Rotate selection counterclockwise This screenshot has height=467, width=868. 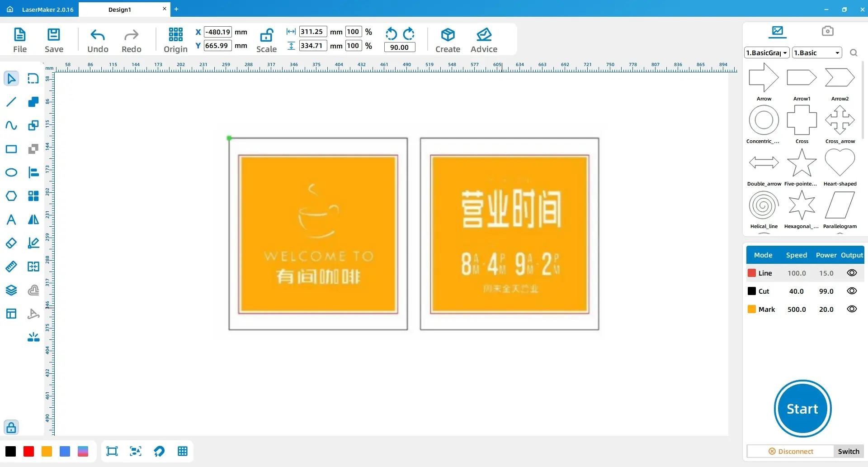coord(391,34)
